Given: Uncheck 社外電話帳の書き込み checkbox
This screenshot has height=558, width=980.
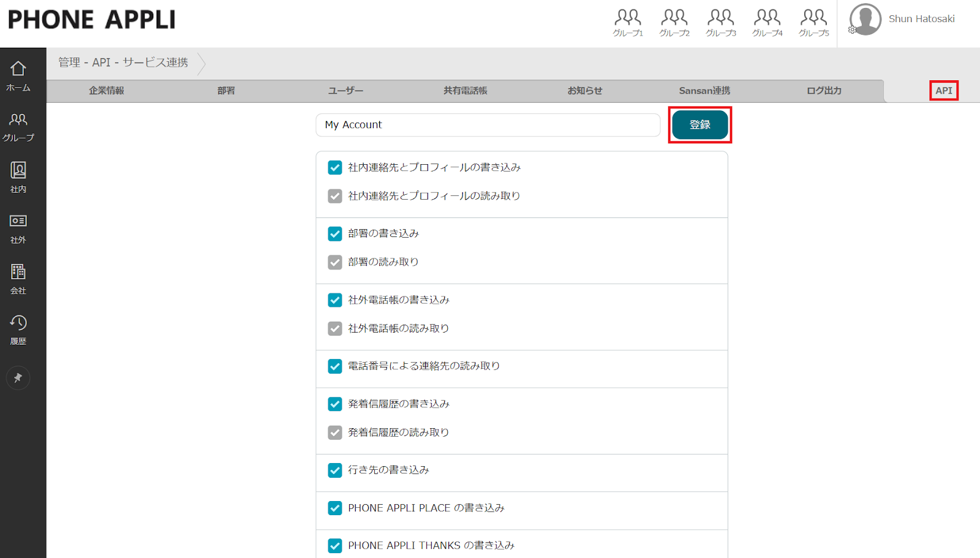Looking at the screenshot, I should [x=335, y=300].
